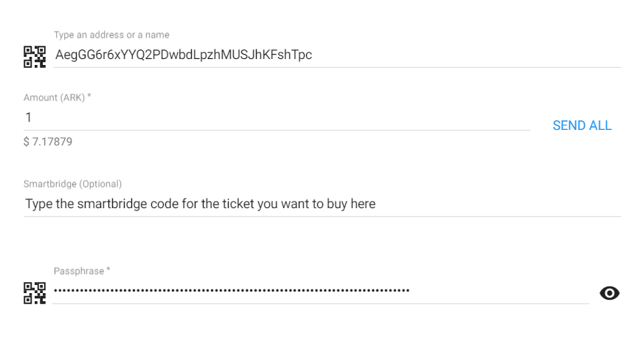644x347 pixels.
Task: Scan QR code for recipient address
Action: (35, 57)
